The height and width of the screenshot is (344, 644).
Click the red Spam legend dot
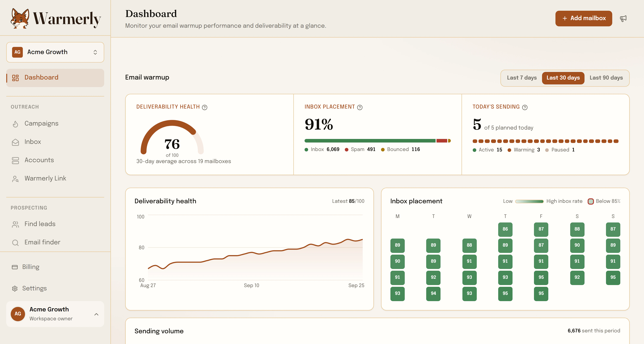346,150
